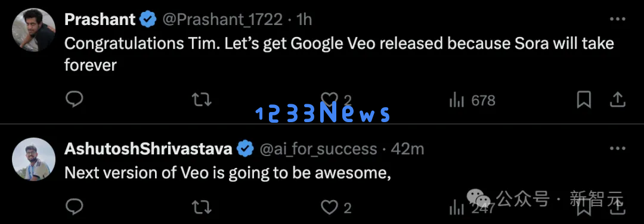The height and width of the screenshot is (224, 644).
Task: Click the AshutoshShrivastava display name
Action: (148, 148)
